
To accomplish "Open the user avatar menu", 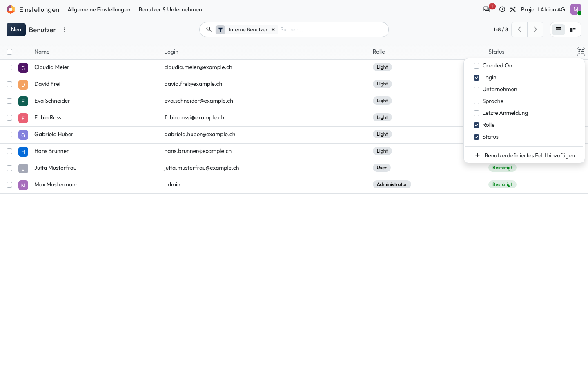I will pyautogui.click(x=576, y=9).
